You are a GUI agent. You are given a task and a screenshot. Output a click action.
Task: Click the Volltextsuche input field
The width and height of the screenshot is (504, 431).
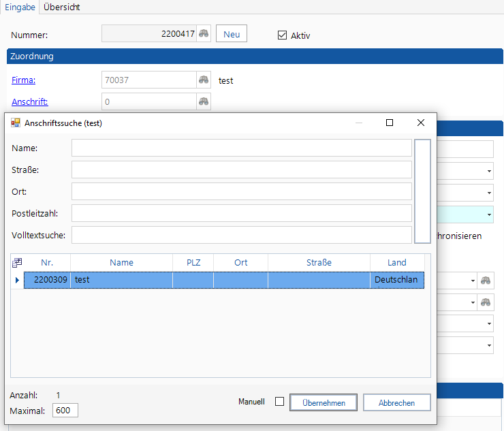click(241, 235)
